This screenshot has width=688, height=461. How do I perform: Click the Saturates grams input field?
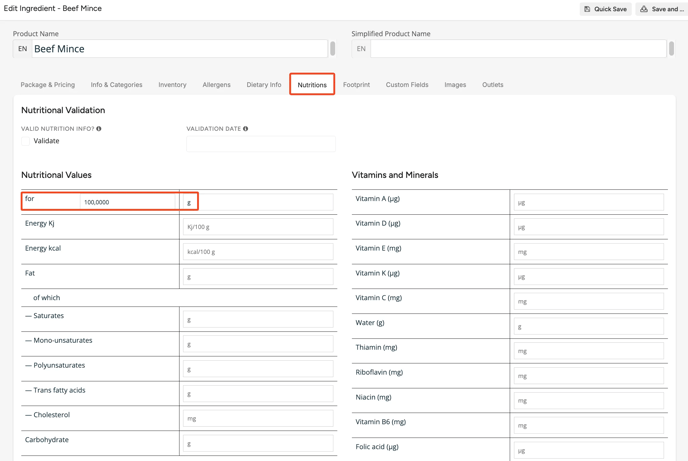257,320
